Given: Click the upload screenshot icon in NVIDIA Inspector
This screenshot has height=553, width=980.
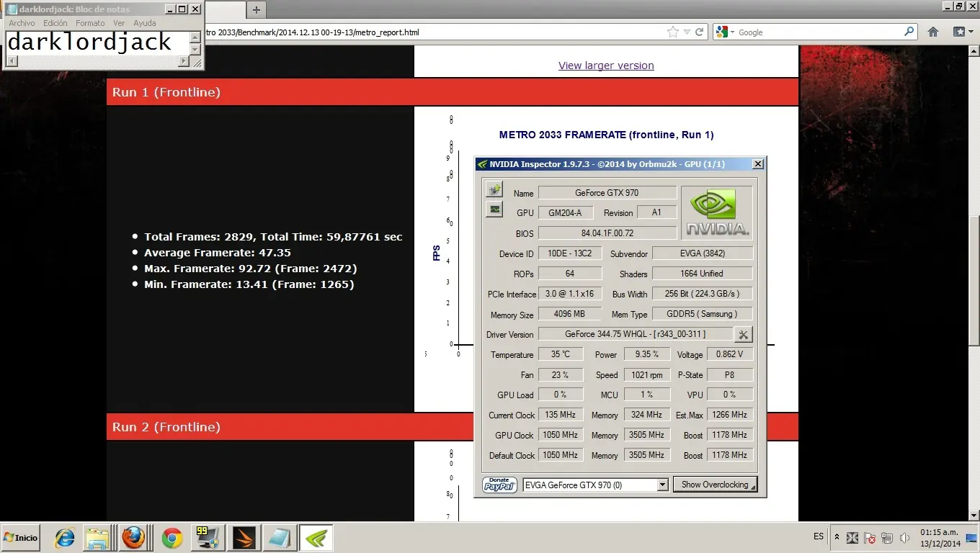Looking at the screenshot, I should 494,190.
